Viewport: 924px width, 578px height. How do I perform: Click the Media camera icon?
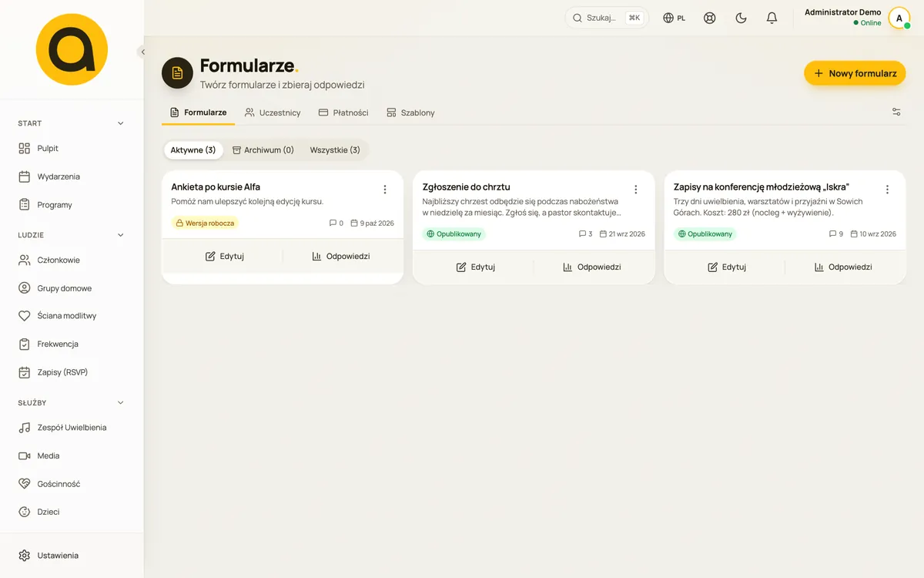tap(24, 456)
